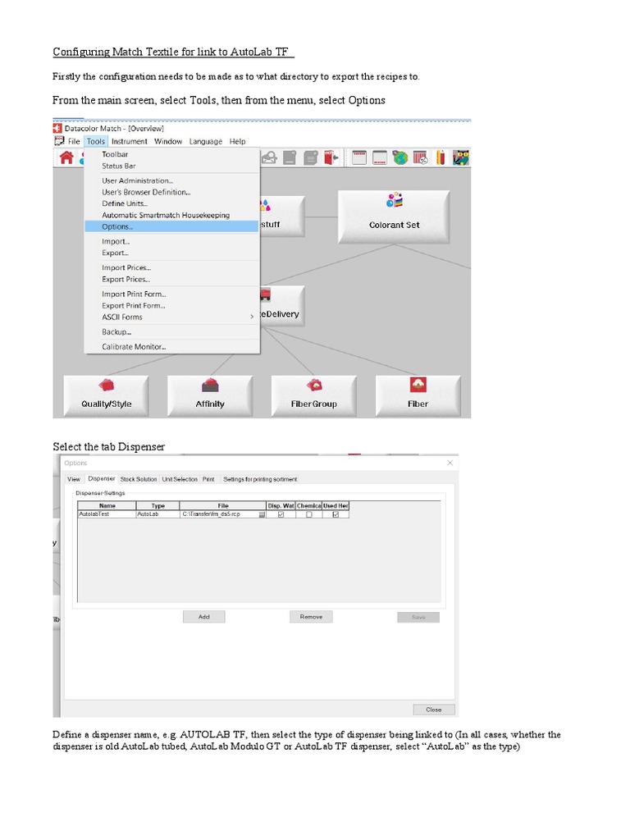The height and width of the screenshot is (840, 630).
Task: Click the Quality/Style red shirts icon
Action: coord(106,385)
